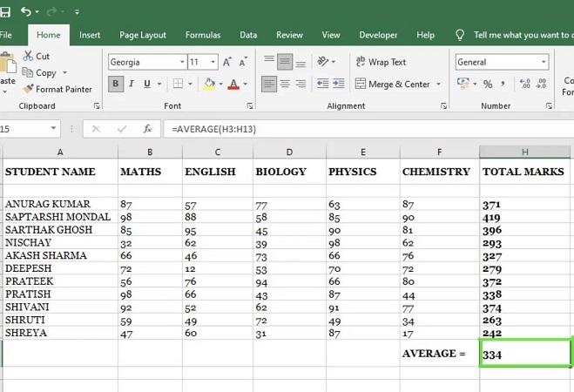Image resolution: width=574 pixels, height=392 pixels.
Task: Select Top Align icon
Action: (269, 61)
